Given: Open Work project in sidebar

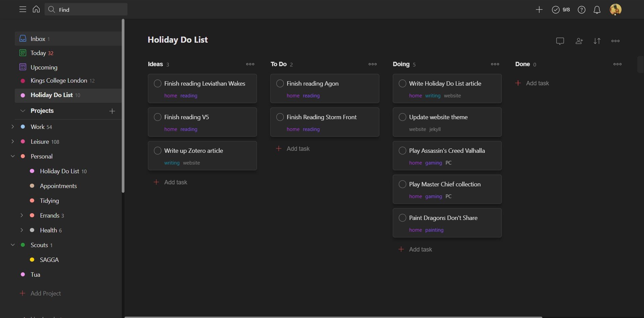Looking at the screenshot, I should pos(38,127).
